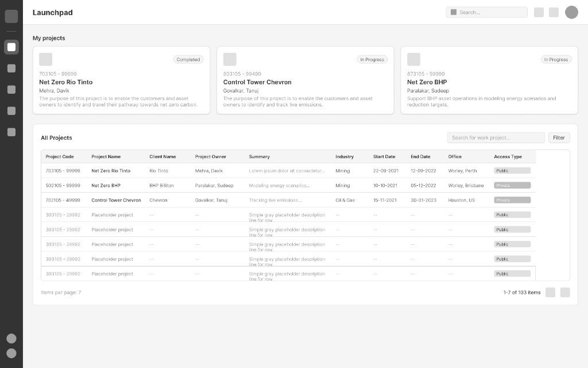Sort by Industry column header

click(x=345, y=156)
